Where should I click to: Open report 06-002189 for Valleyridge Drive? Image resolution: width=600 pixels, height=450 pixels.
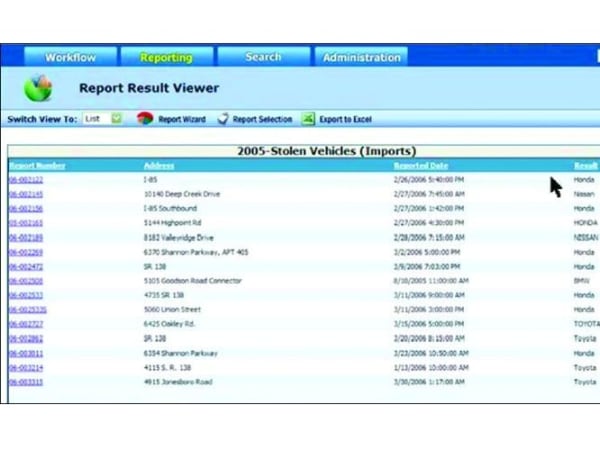tap(26, 238)
